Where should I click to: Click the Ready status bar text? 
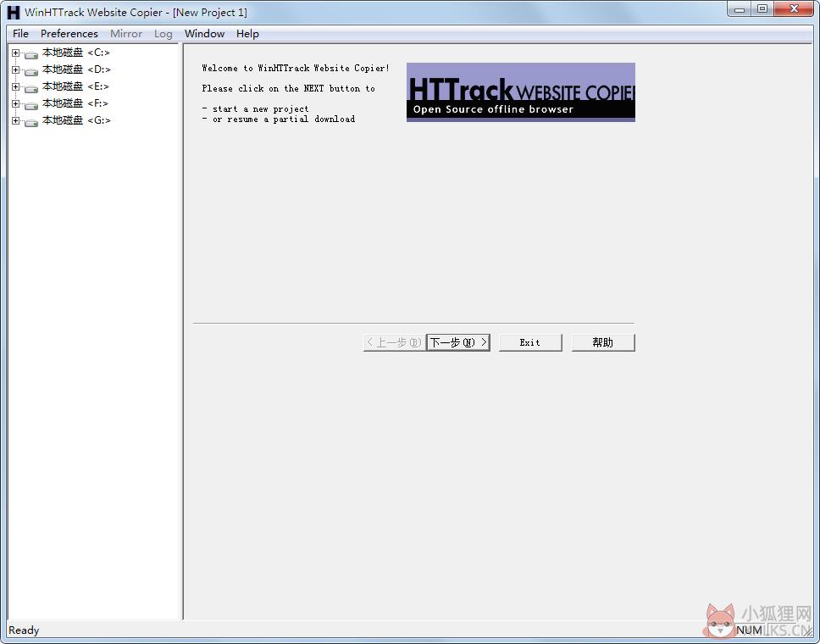(24, 630)
